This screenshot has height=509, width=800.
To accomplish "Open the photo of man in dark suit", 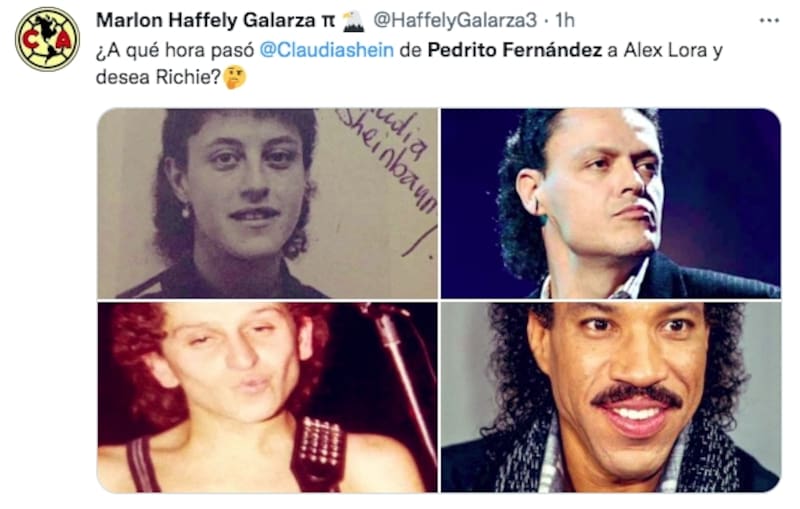I will [x=611, y=203].
